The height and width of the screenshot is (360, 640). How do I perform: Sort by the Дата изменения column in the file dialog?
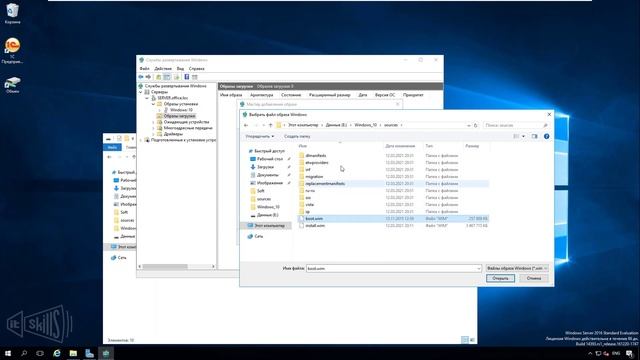click(x=400, y=146)
